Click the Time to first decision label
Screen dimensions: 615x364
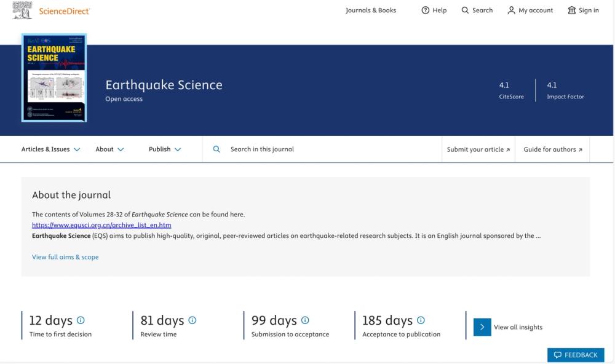click(60, 334)
